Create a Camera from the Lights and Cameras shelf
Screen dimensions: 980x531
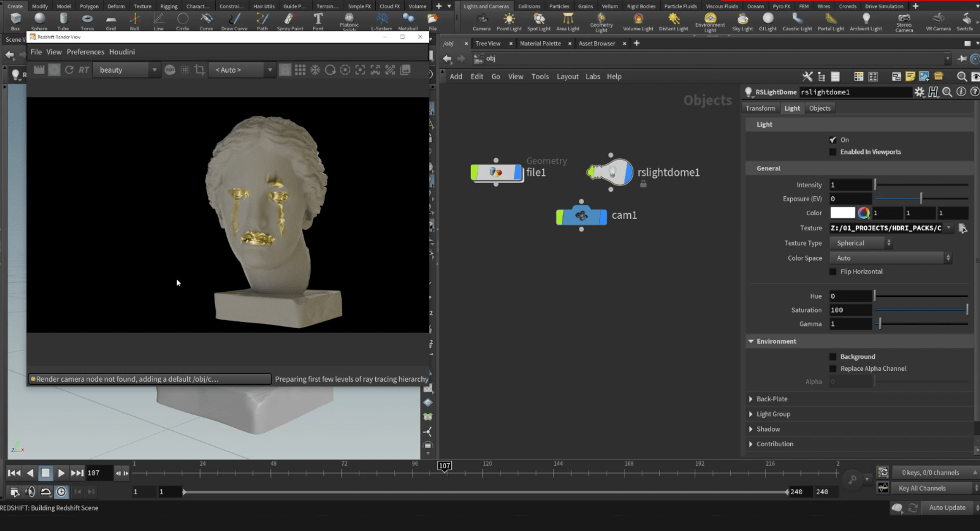tap(481, 21)
